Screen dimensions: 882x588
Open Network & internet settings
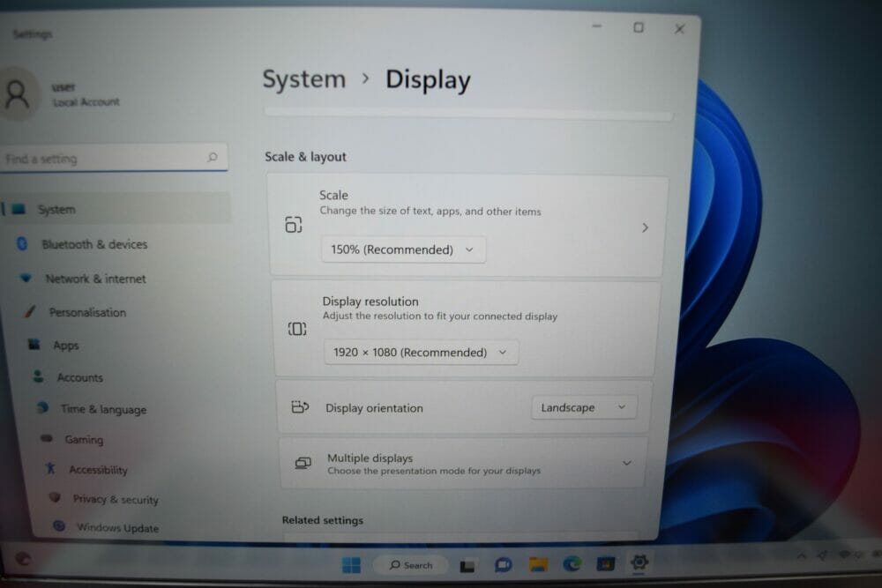pyautogui.click(x=95, y=279)
